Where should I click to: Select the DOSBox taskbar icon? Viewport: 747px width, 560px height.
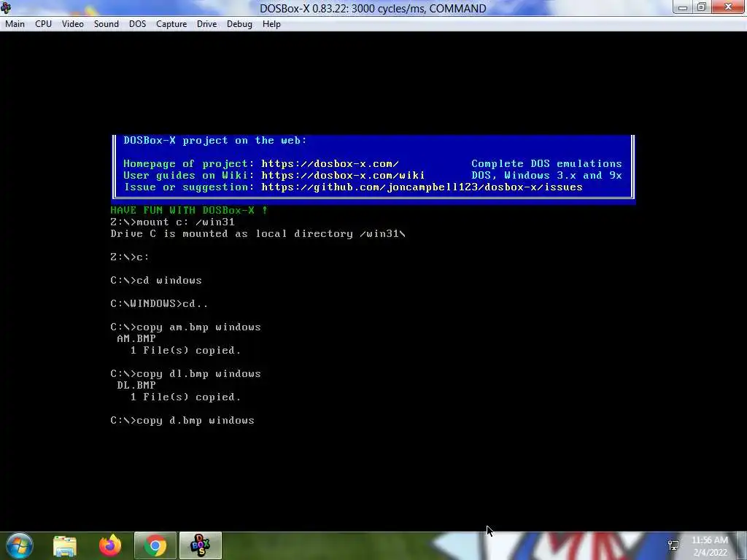pyautogui.click(x=200, y=545)
